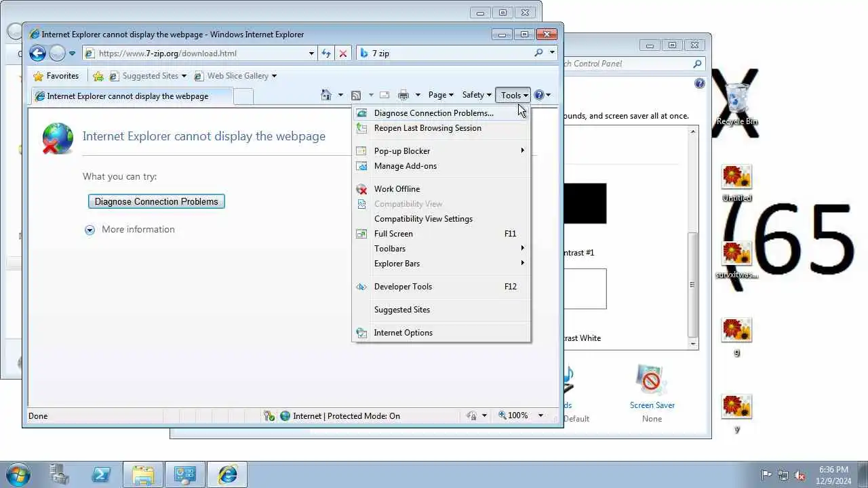
Task: Click the Feeds RSS icon
Action: [356, 96]
